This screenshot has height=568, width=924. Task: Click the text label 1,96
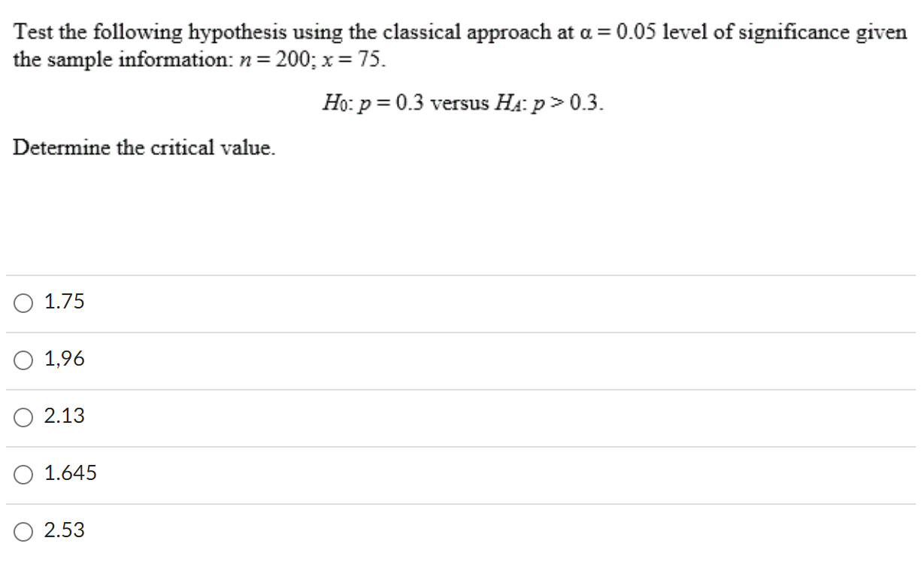pos(64,360)
